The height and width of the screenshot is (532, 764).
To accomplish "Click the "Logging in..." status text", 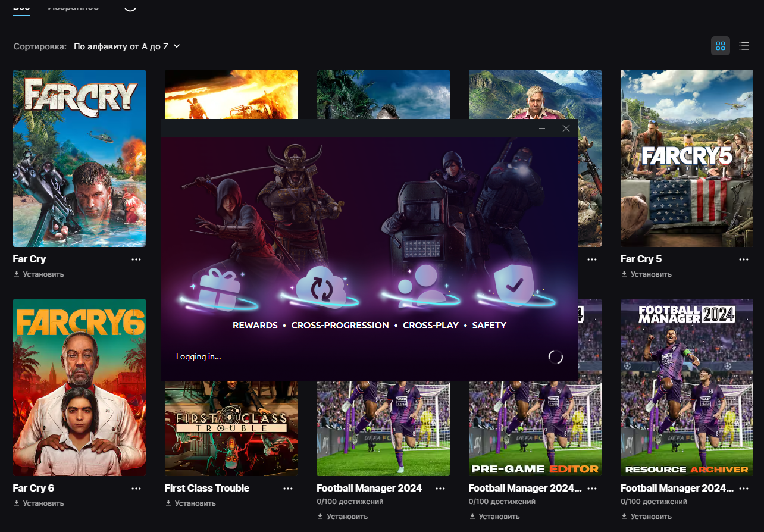I will tap(198, 357).
